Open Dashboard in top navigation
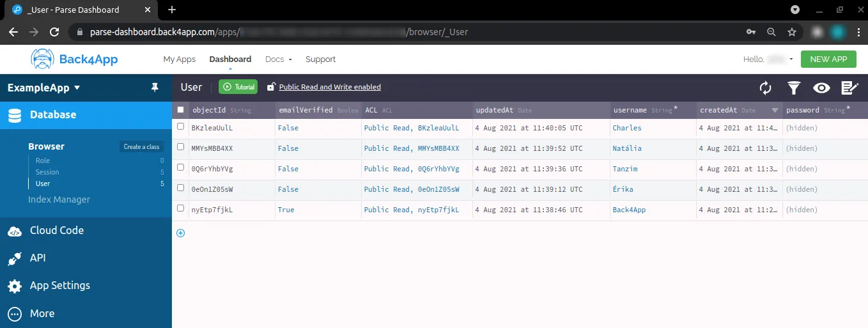The height and width of the screenshot is (328, 868). tap(230, 59)
